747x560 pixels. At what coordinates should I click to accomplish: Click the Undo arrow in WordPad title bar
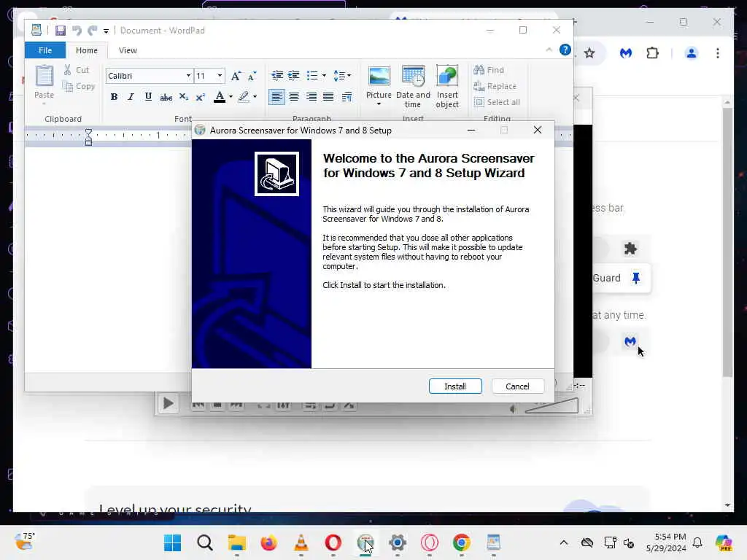click(76, 31)
